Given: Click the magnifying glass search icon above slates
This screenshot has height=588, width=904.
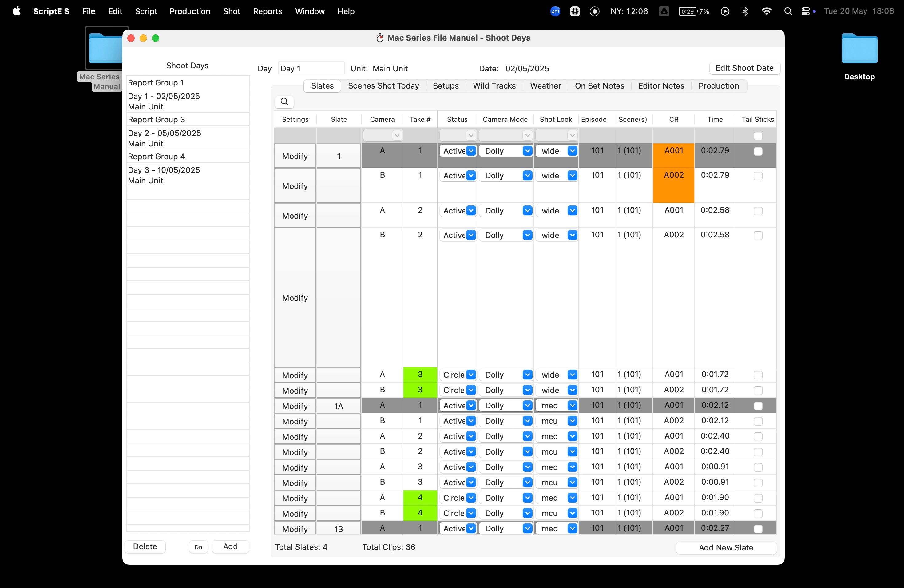Looking at the screenshot, I should click(284, 102).
